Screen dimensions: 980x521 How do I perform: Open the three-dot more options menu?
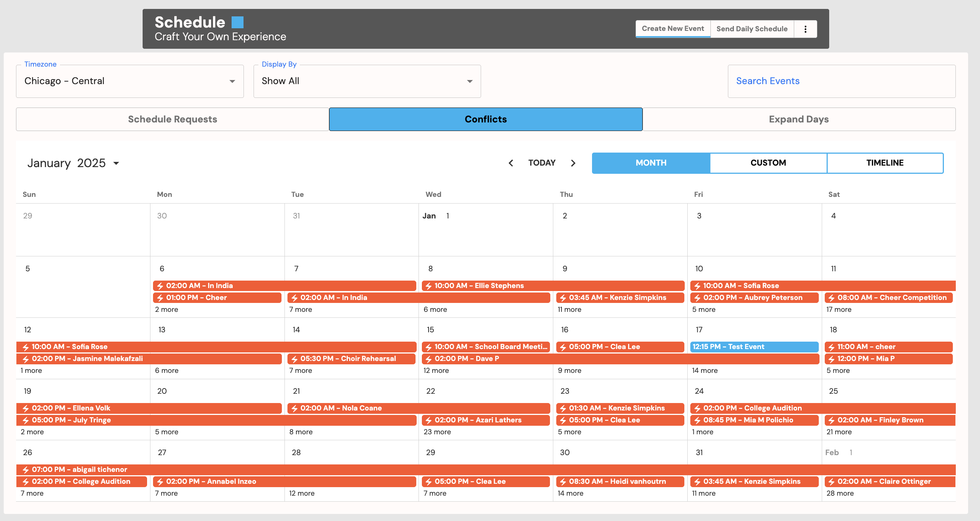pyautogui.click(x=805, y=29)
